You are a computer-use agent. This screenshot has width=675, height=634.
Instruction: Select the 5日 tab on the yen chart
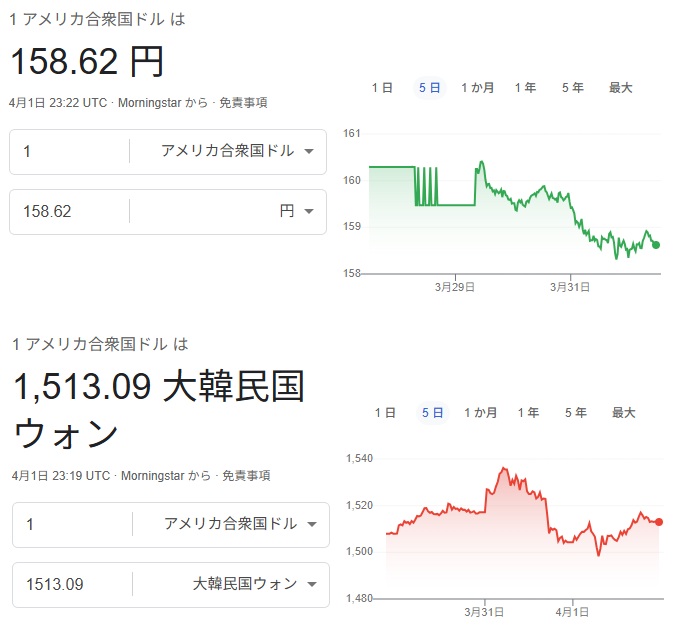[429, 88]
